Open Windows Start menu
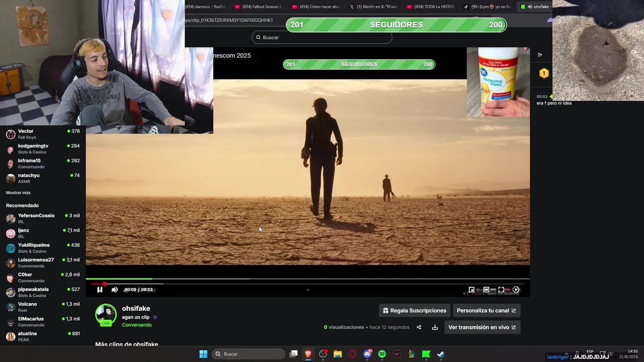This screenshot has width=644, height=362. pyautogui.click(x=203, y=354)
